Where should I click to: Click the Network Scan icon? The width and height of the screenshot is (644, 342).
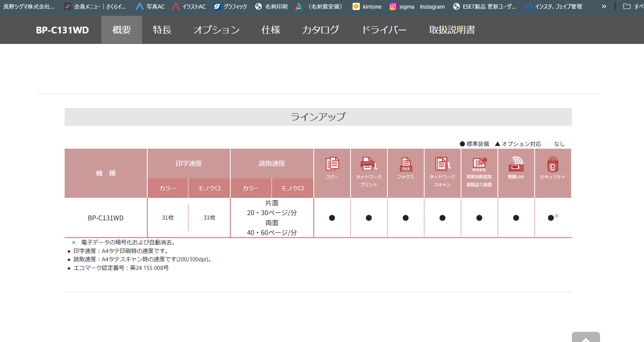[442, 164]
